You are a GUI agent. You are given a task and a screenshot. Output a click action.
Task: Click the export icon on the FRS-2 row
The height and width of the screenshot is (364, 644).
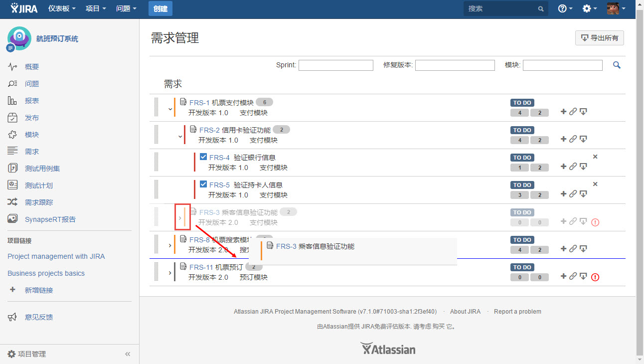tap(583, 139)
